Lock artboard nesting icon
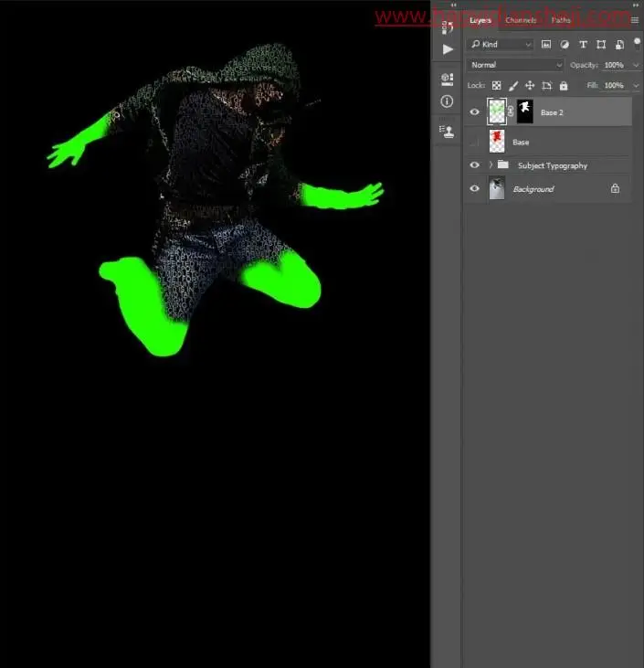Screen dimensions: 644x668 pos(547,86)
